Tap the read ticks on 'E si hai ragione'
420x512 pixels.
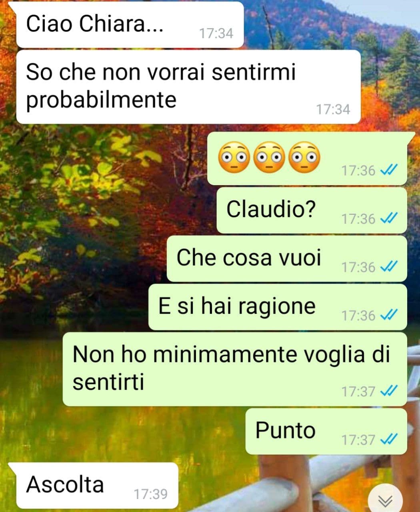point(388,315)
